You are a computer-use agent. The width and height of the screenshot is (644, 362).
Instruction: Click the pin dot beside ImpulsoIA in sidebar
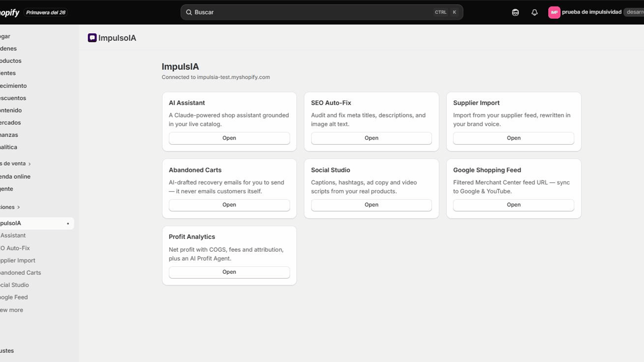(x=68, y=224)
